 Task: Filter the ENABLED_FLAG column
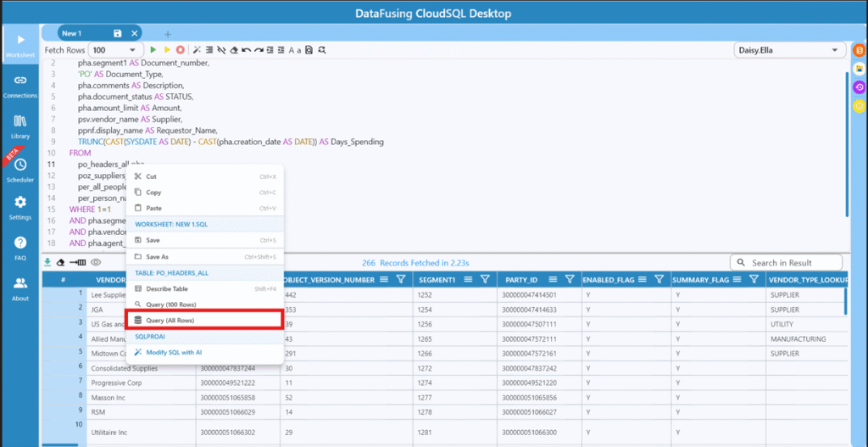pyautogui.click(x=659, y=280)
